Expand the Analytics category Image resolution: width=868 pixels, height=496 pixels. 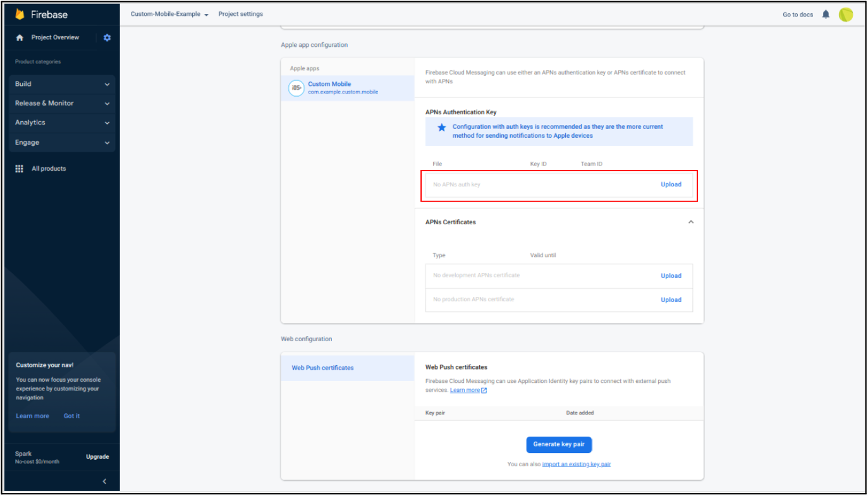coord(62,123)
